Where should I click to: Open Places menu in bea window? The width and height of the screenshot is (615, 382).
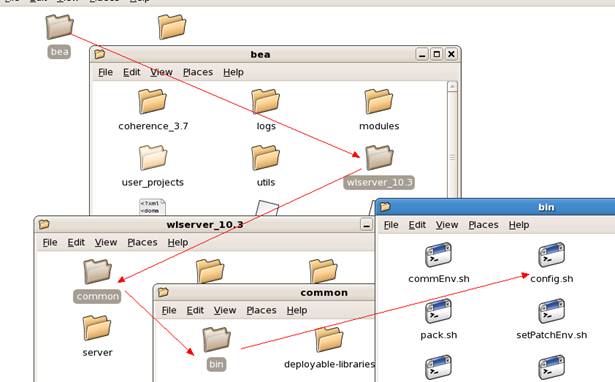(x=198, y=72)
